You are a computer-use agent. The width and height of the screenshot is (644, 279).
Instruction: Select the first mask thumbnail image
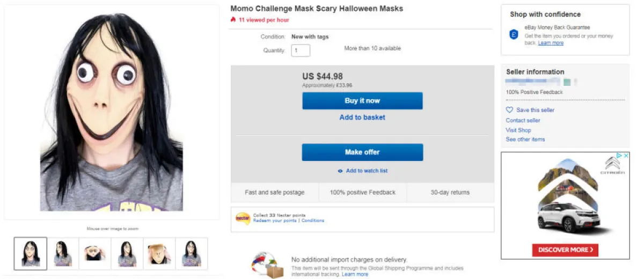tap(31, 253)
